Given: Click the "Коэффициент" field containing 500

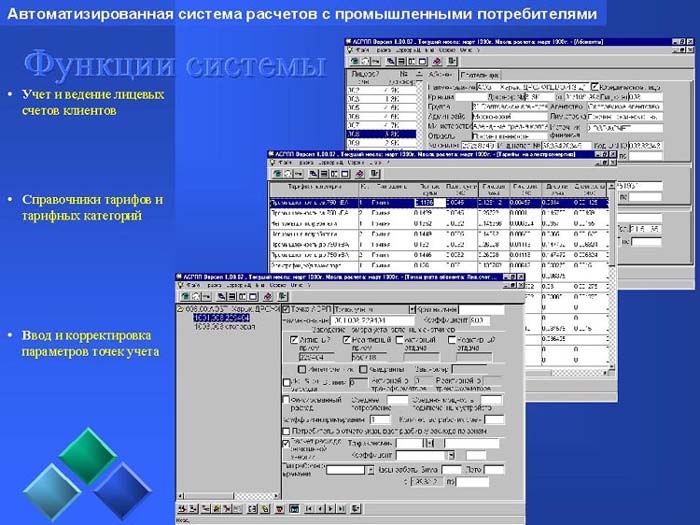Looking at the screenshot, I should pos(478,321).
